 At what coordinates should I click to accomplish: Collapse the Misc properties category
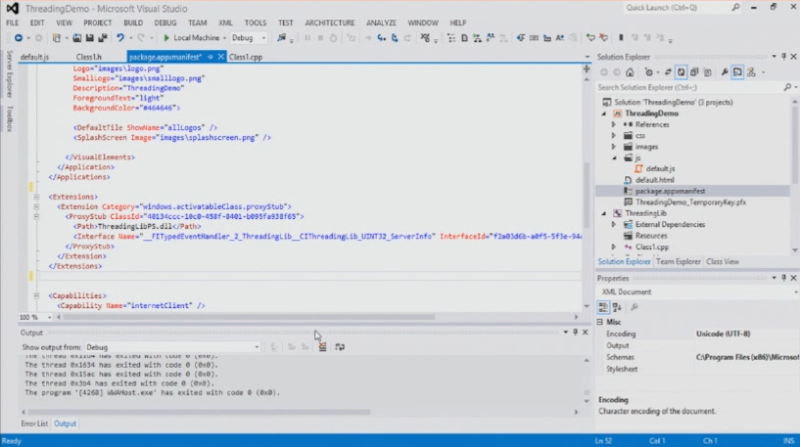(x=600, y=322)
